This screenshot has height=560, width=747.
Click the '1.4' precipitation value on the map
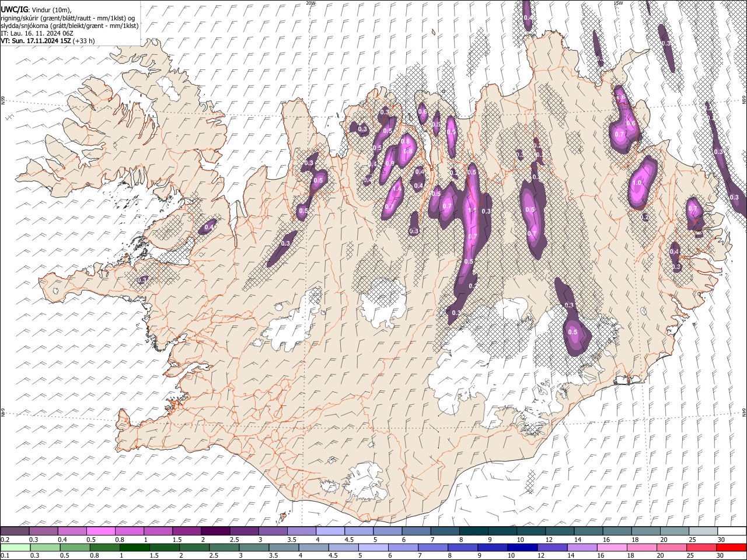click(x=397, y=188)
